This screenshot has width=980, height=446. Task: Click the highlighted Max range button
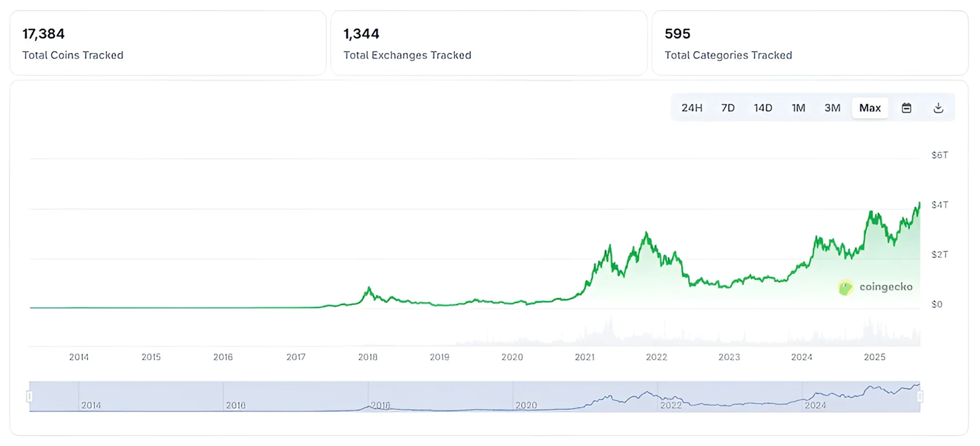pos(870,108)
